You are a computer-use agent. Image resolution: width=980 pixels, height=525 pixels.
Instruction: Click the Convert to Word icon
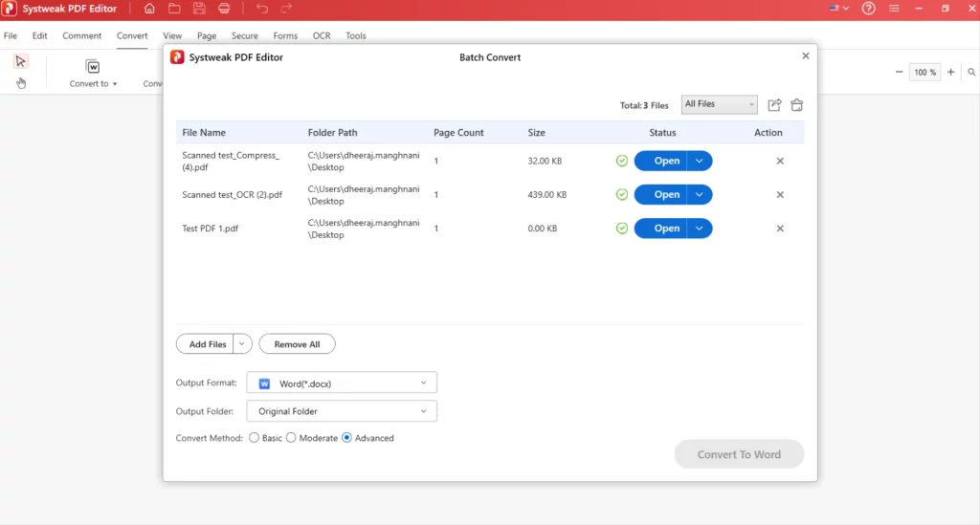pyautogui.click(x=93, y=66)
